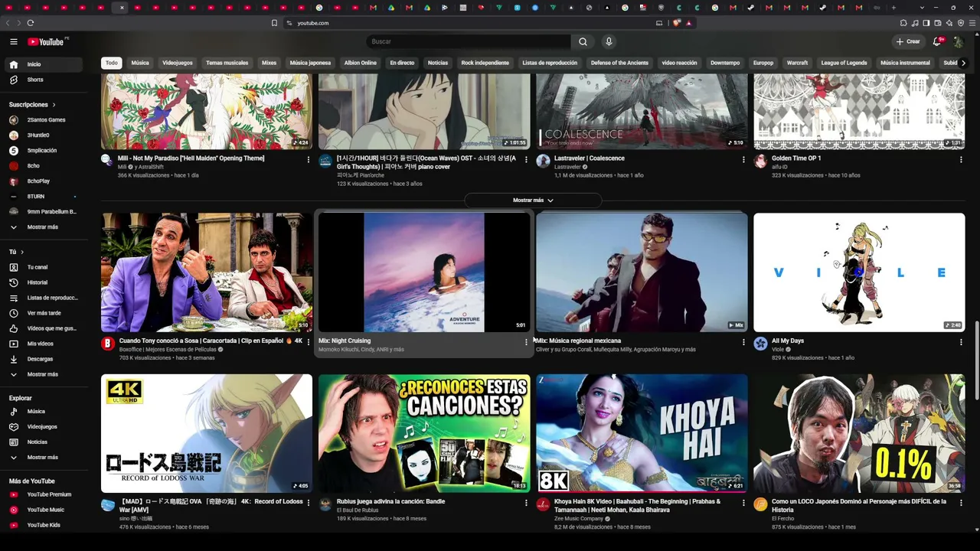Open Descargas in the sidebar
Screen dimensions: 980x551
pos(44,359)
